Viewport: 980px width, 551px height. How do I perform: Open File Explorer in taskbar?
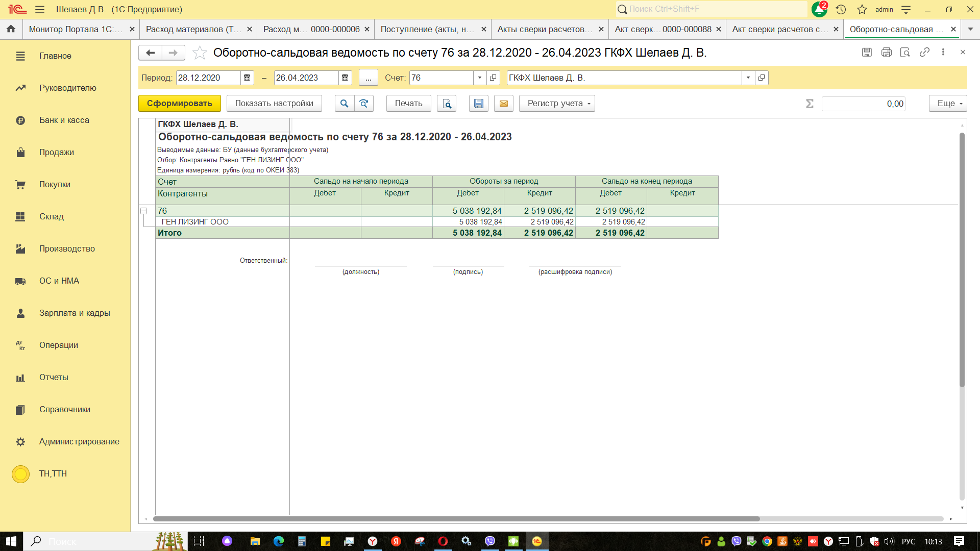[255, 541]
